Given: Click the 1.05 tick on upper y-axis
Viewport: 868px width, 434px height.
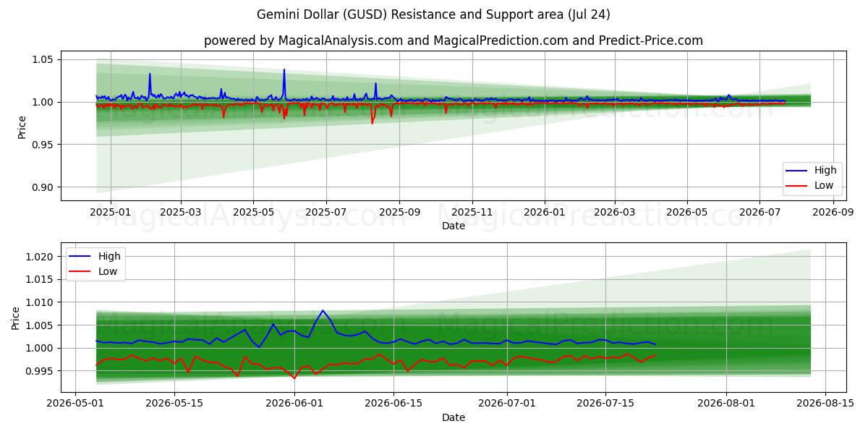Looking at the screenshot, I should point(43,59).
